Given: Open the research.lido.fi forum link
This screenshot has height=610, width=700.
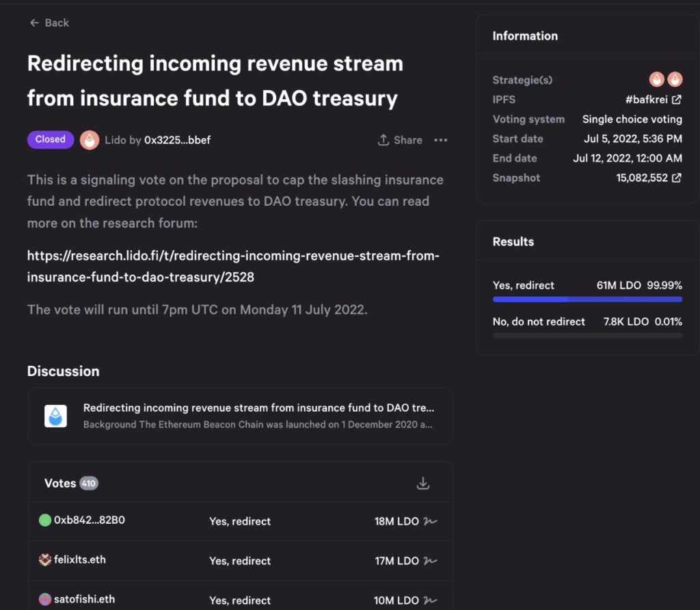Looking at the screenshot, I should [x=233, y=266].
